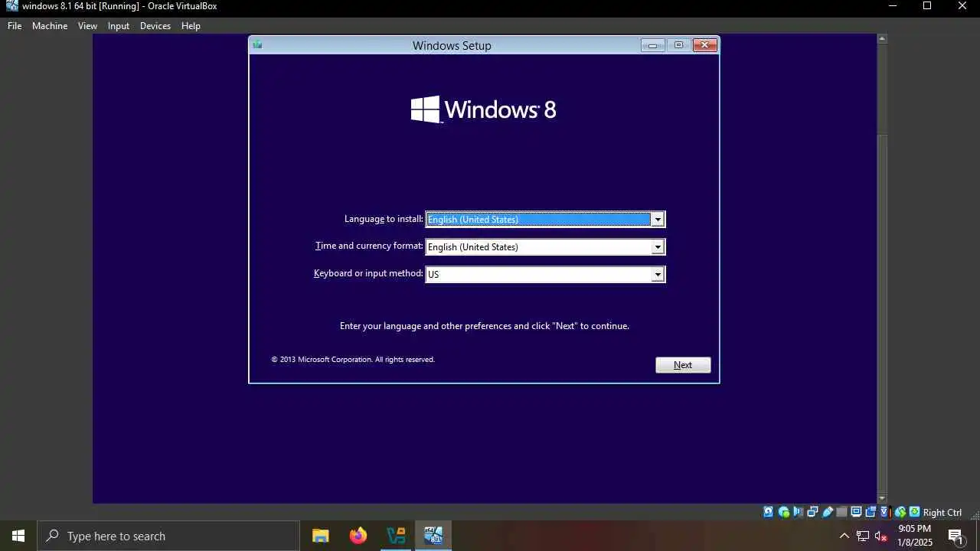Open the Input menu
The width and height of the screenshot is (980, 551).
(x=119, y=26)
